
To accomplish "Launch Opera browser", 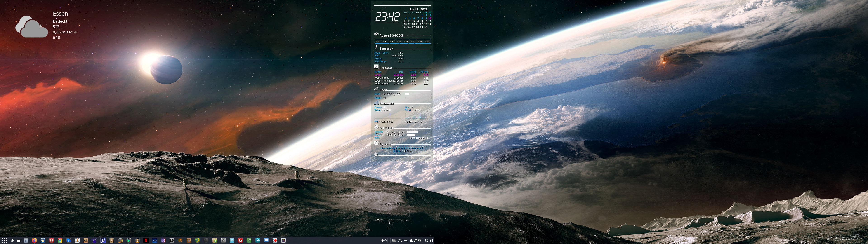I will click(x=52, y=240).
